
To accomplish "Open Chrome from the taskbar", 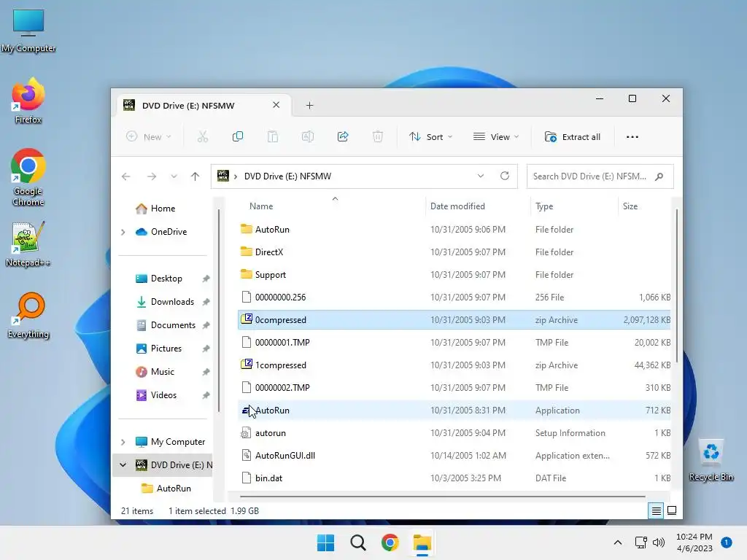I will click(390, 542).
